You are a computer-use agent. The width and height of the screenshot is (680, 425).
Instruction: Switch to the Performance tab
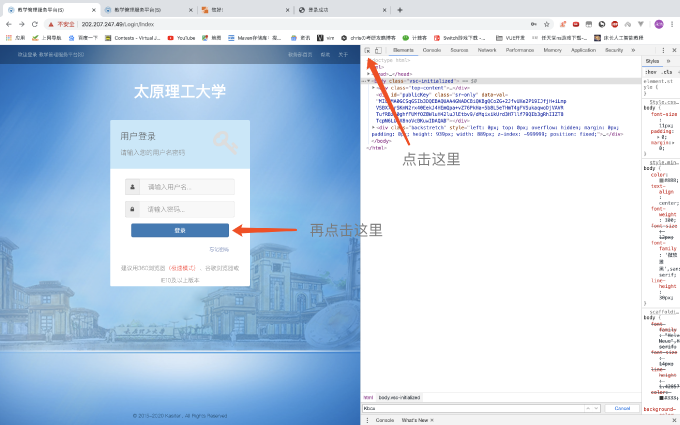click(520, 50)
